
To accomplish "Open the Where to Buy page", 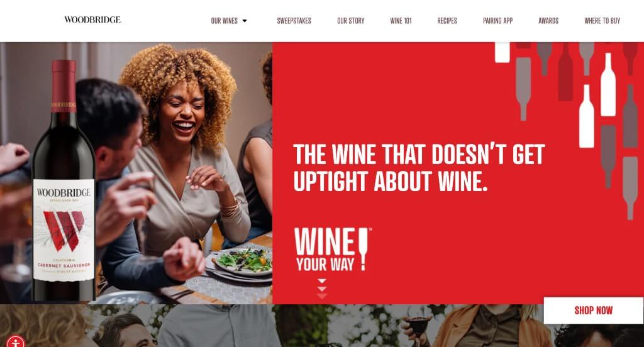I will coord(602,21).
